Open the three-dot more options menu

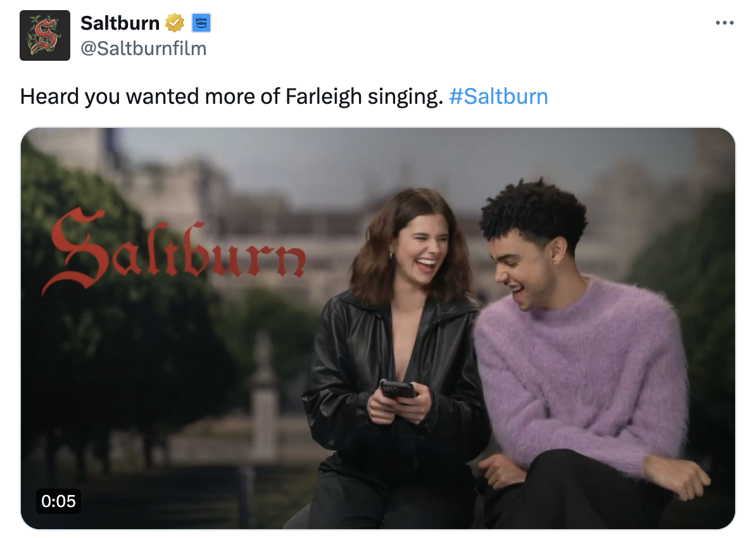(724, 23)
